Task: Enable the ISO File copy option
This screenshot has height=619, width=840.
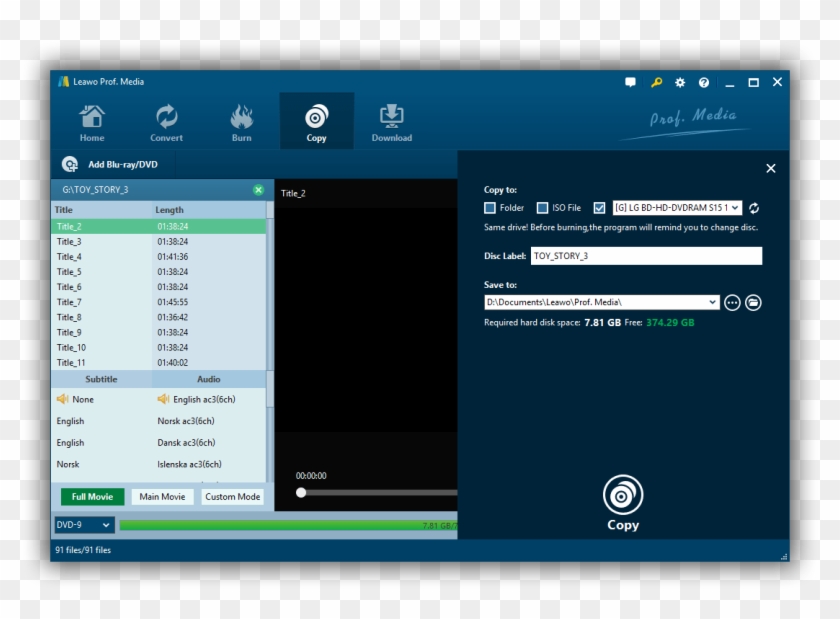Action: (542, 208)
